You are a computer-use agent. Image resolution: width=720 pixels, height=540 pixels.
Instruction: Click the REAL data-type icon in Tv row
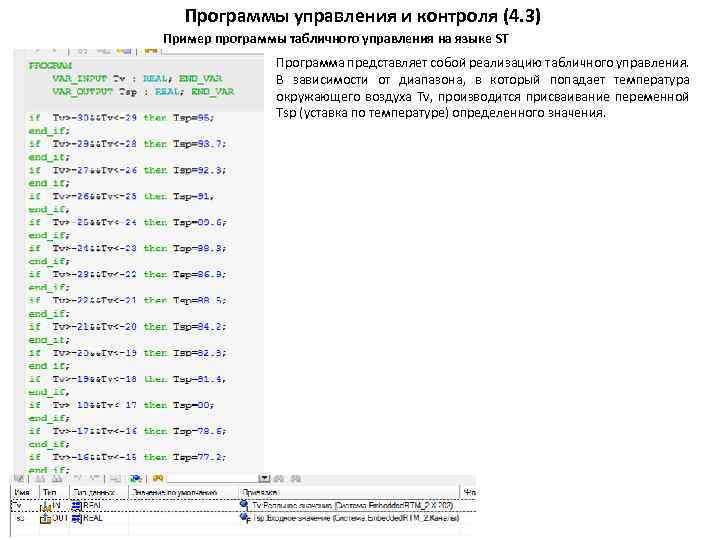(77, 506)
